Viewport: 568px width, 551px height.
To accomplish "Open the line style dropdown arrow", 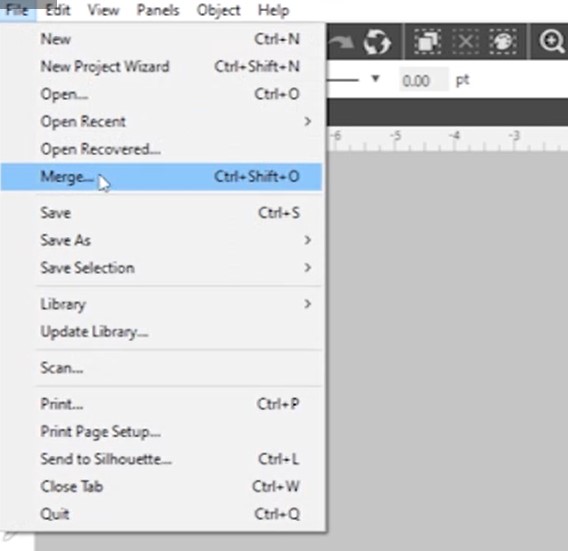I will pos(375,78).
